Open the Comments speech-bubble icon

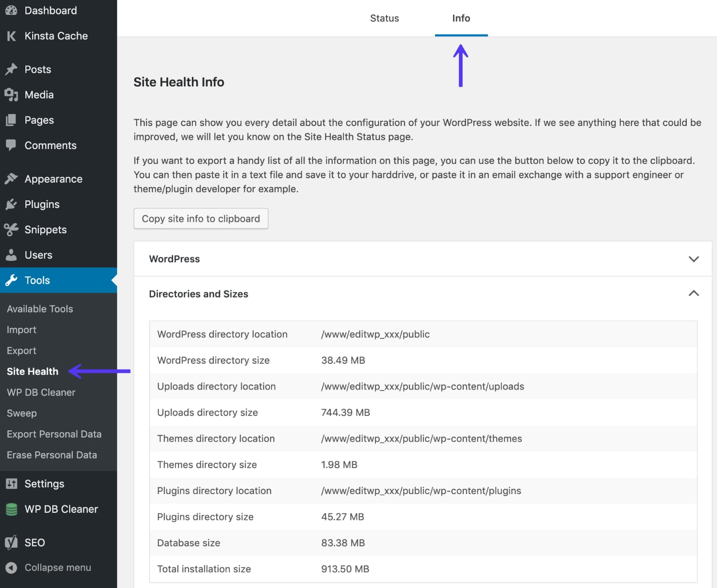pos(11,145)
